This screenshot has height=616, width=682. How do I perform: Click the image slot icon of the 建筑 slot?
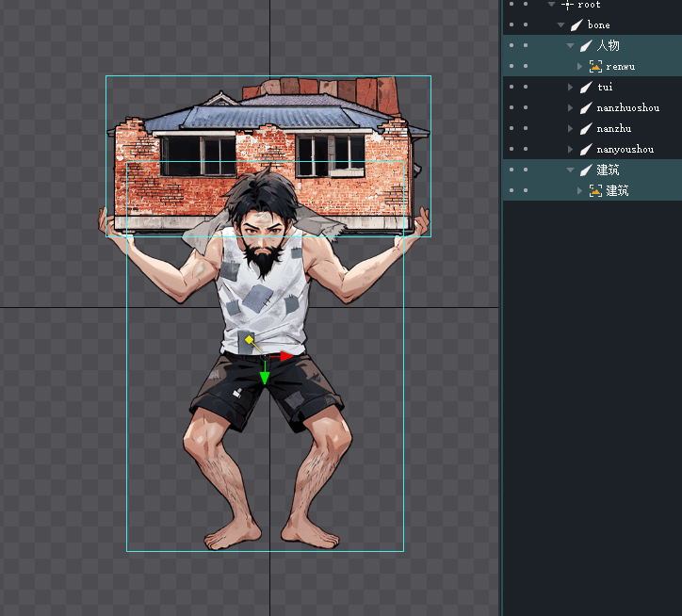click(595, 190)
